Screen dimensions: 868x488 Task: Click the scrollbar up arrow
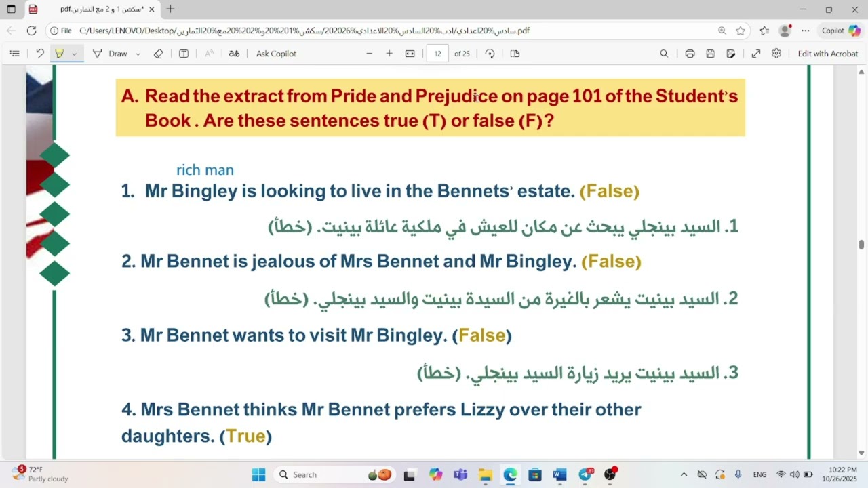862,71
